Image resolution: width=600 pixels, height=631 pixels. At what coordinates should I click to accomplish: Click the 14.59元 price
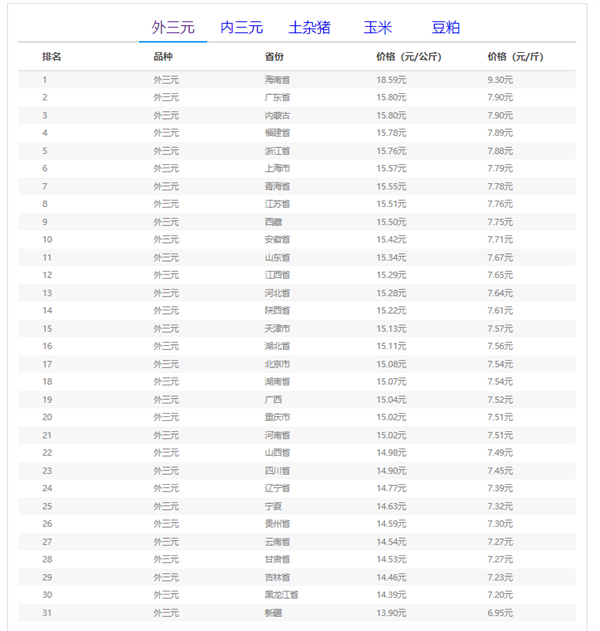[391, 524]
